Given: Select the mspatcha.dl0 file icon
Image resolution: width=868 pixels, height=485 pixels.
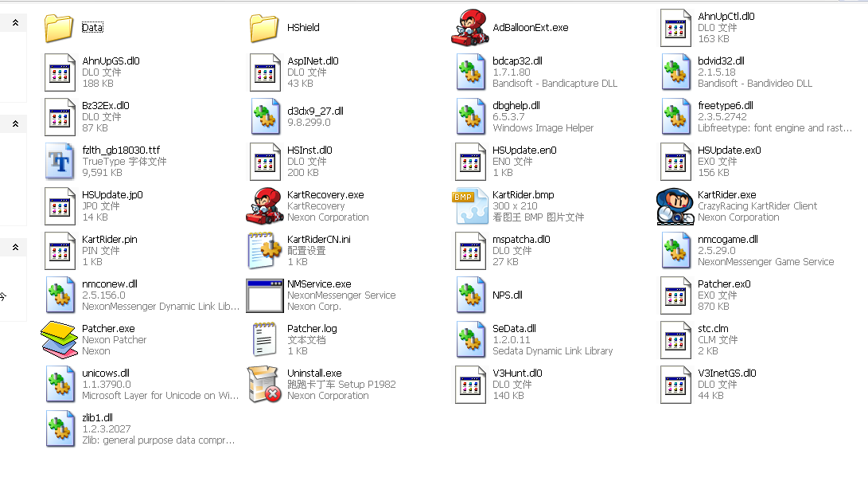Looking at the screenshot, I should tap(470, 251).
